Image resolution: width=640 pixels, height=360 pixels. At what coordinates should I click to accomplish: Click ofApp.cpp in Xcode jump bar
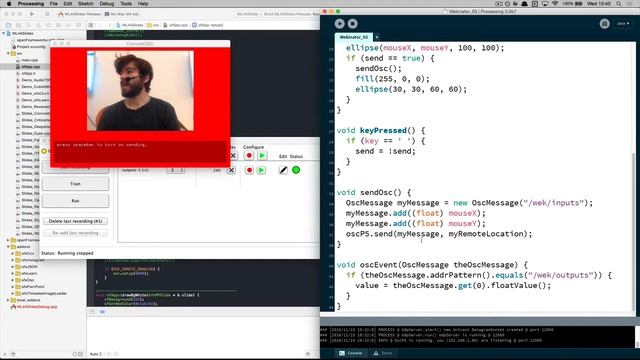pyautogui.click(x=176, y=25)
